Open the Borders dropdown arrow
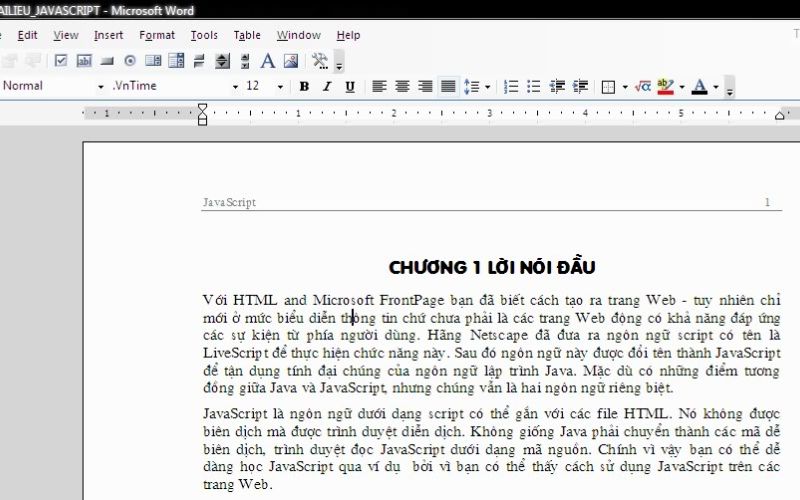This screenshot has height=500, width=800. [625, 87]
